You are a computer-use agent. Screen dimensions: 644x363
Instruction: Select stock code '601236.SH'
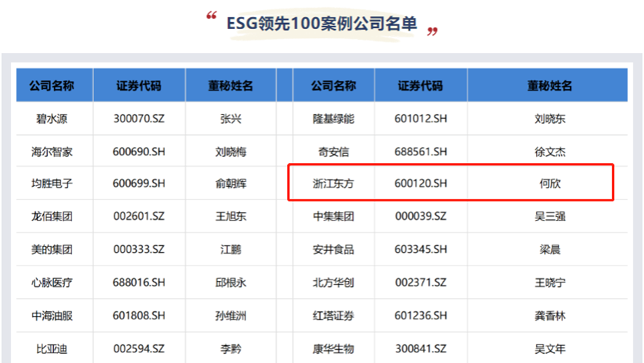point(420,316)
